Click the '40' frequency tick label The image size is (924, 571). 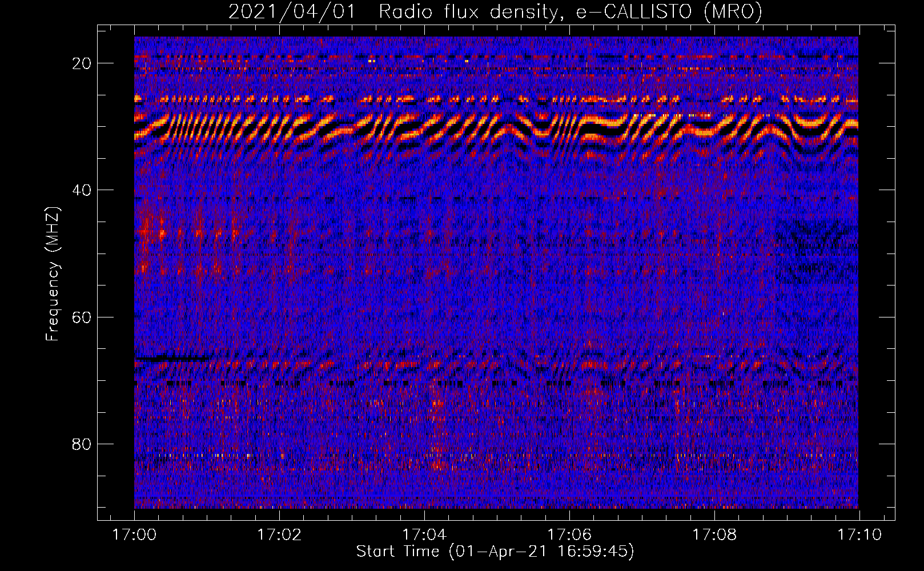(x=82, y=190)
